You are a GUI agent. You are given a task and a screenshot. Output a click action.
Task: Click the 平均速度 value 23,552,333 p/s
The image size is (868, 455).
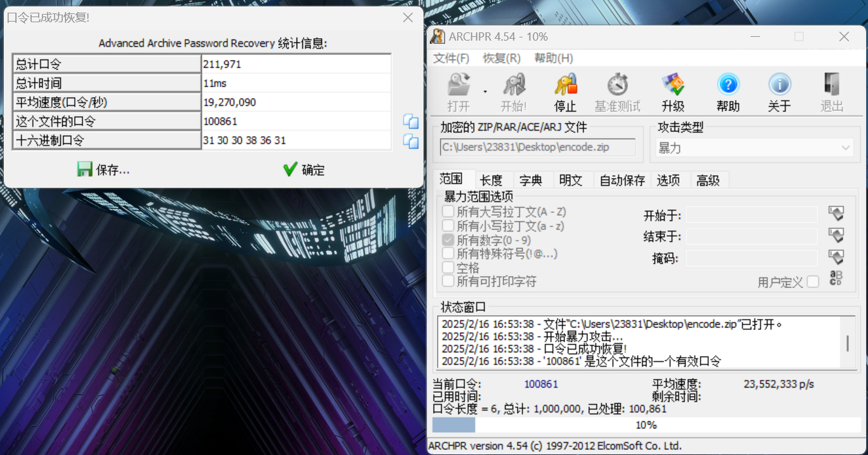pyautogui.click(x=778, y=384)
